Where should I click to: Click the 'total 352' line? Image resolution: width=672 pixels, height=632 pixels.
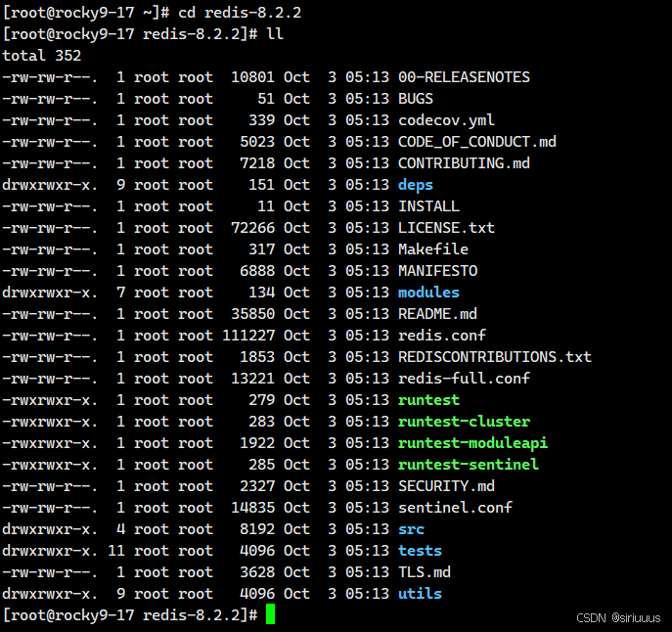coord(41,56)
